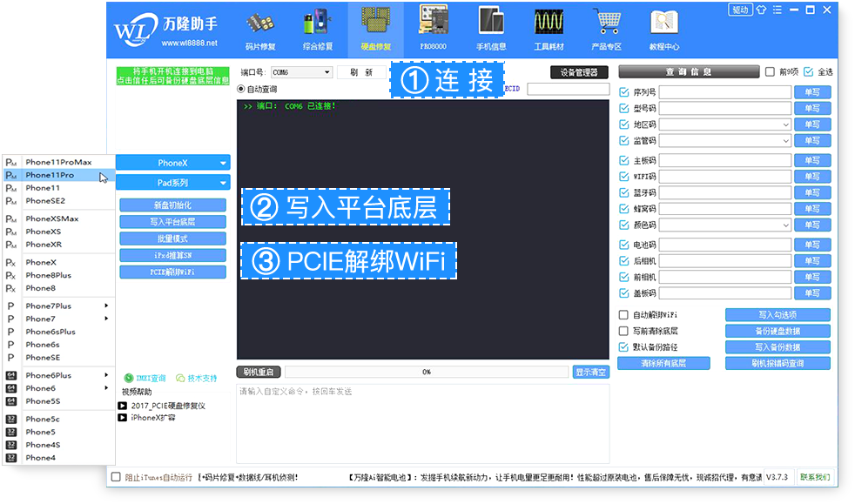Click the 备份硬盘数据 button
This screenshot has width=855, height=504.
[x=778, y=331]
